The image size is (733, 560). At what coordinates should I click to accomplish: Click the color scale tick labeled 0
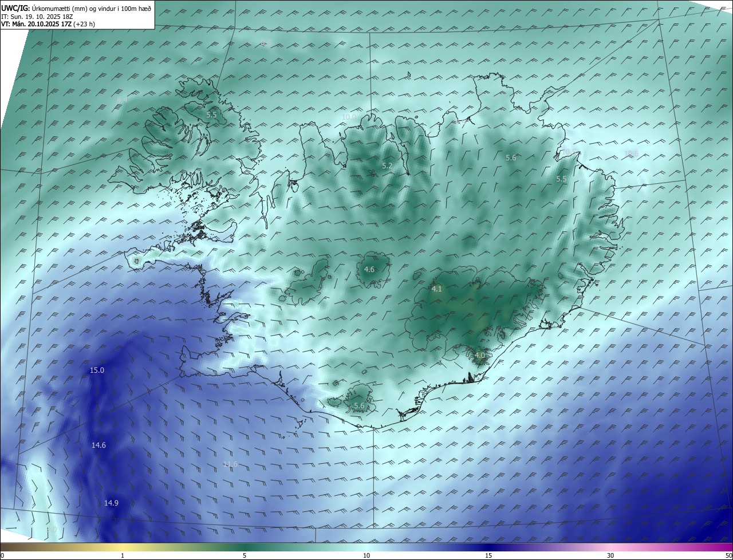click(2, 555)
